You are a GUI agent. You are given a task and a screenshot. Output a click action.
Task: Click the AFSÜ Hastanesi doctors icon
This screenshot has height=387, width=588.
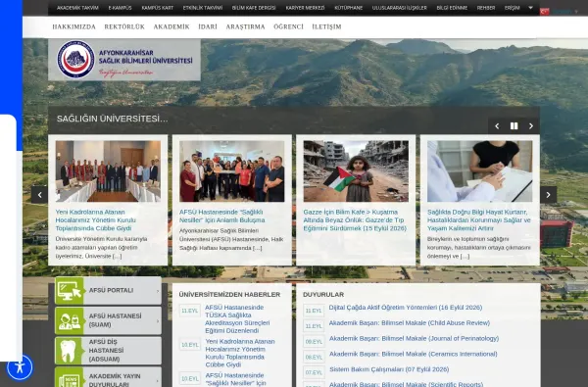pyautogui.click(x=70, y=320)
